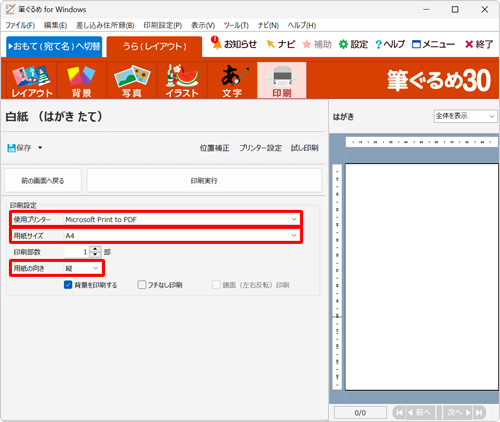Expand the 用紙サイズ A4 dropdown

(294, 236)
